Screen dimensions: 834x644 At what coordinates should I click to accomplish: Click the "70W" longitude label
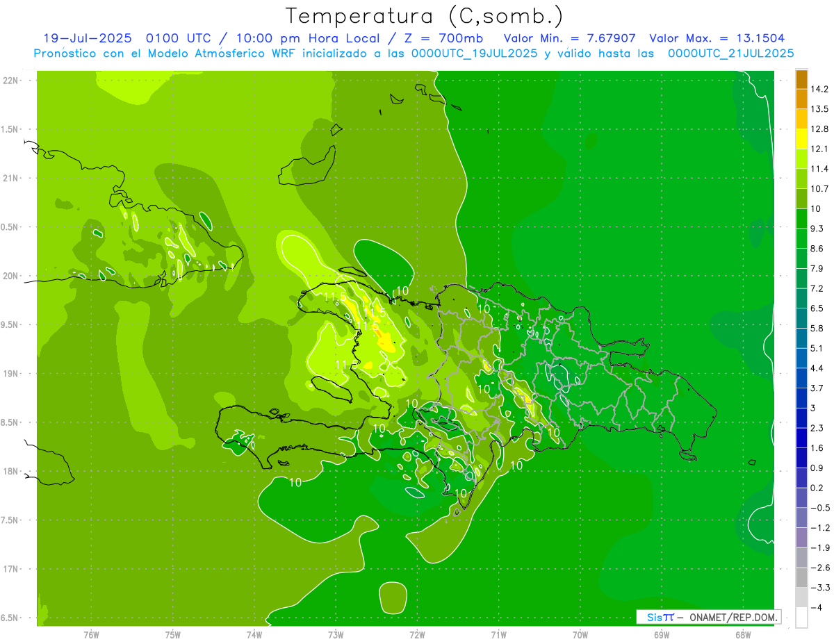coord(580,635)
